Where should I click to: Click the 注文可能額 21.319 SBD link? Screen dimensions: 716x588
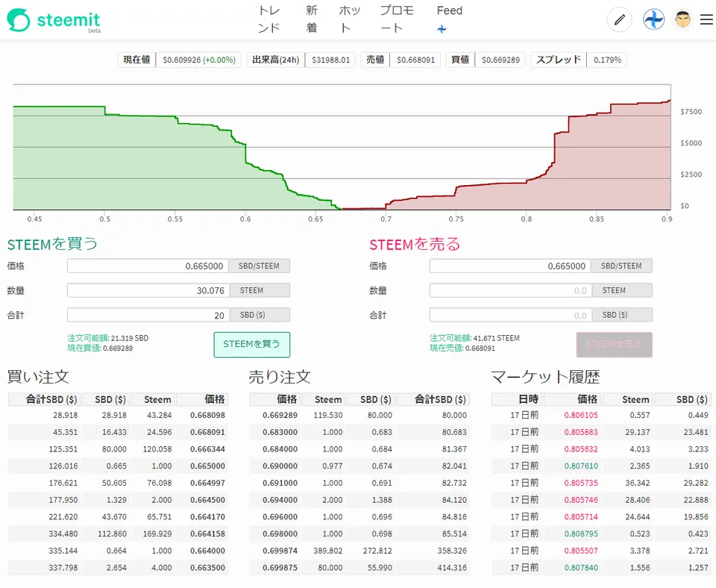(107, 338)
